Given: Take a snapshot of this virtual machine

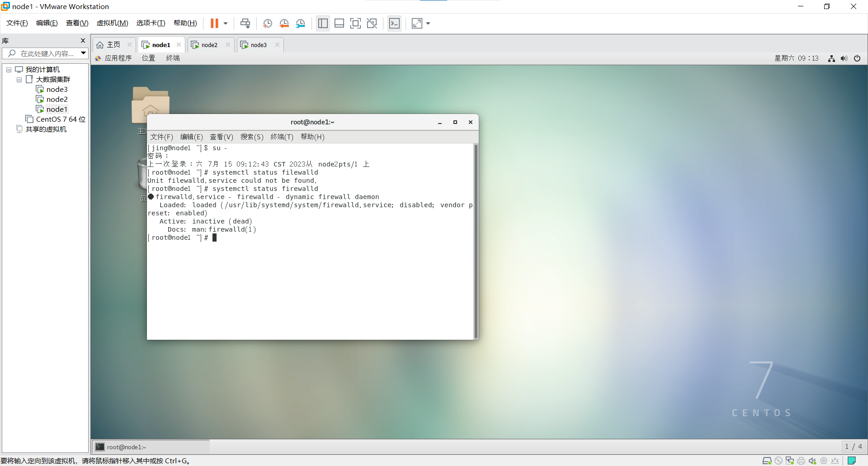Looking at the screenshot, I should [268, 23].
